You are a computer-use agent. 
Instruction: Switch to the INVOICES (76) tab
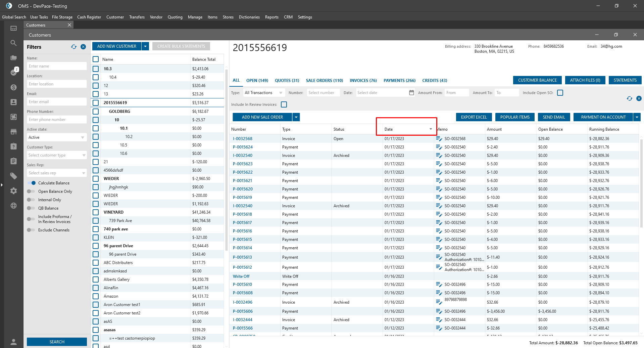[x=363, y=81]
